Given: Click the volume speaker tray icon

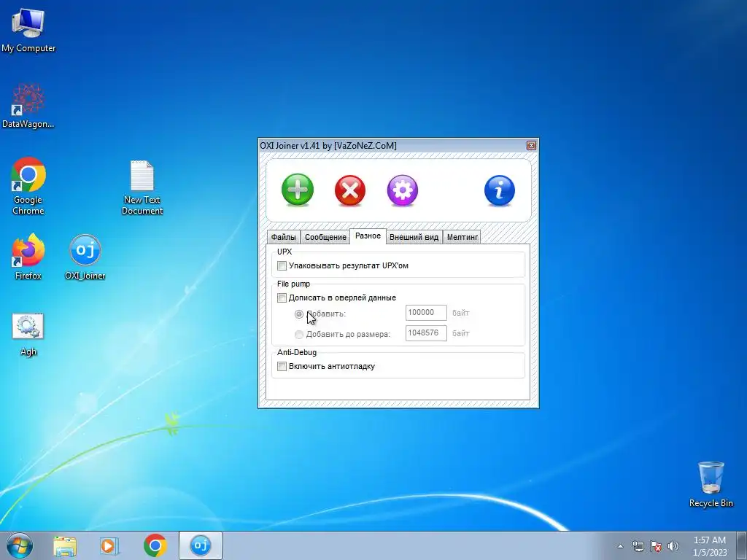Looking at the screenshot, I should point(673,546).
